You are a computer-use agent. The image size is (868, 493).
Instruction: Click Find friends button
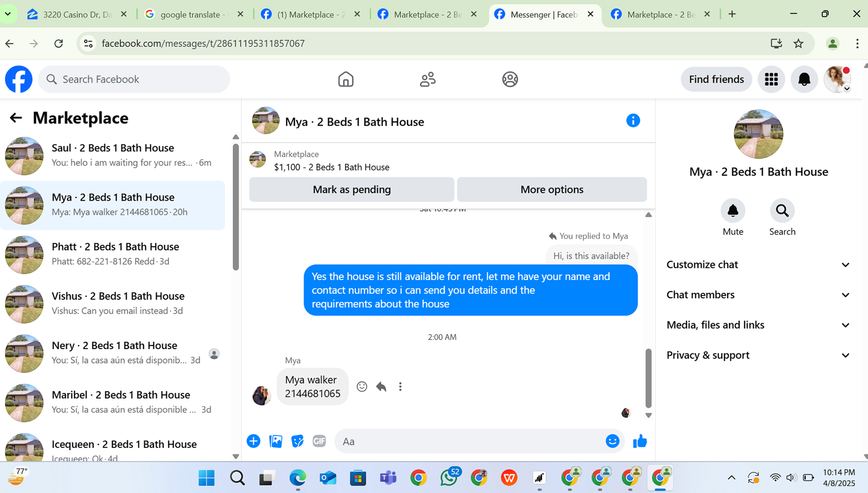point(716,79)
